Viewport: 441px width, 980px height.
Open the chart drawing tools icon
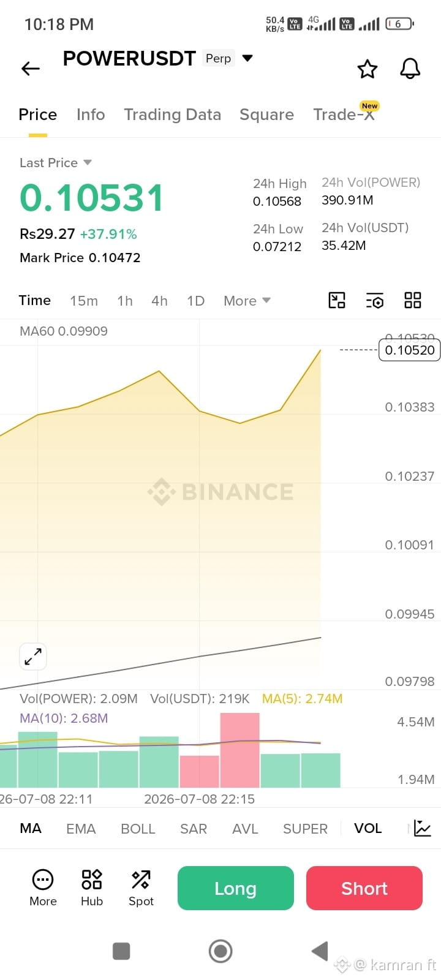pos(337,300)
